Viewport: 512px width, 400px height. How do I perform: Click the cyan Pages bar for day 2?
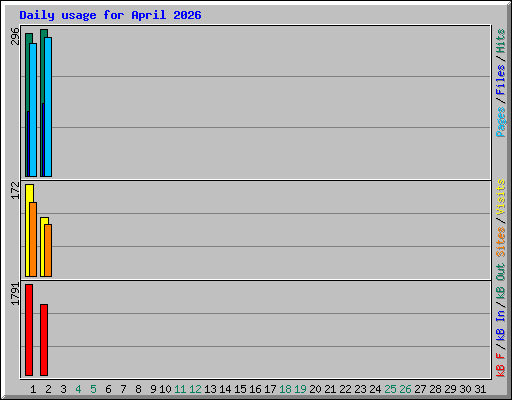point(48,107)
